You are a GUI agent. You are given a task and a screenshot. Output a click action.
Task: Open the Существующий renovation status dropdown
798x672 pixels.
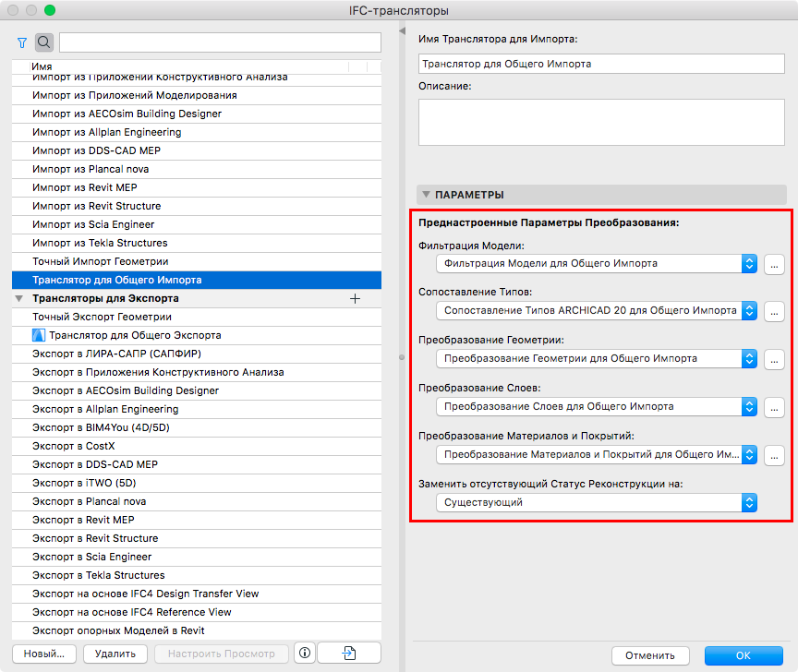[x=597, y=502]
